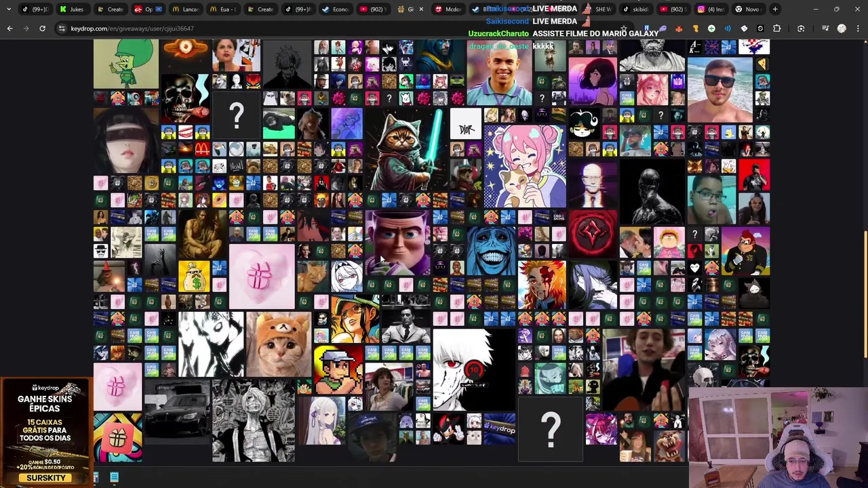868x488 pixels.
Task: Open the Chrome profile avatar
Action: (x=842, y=28)
